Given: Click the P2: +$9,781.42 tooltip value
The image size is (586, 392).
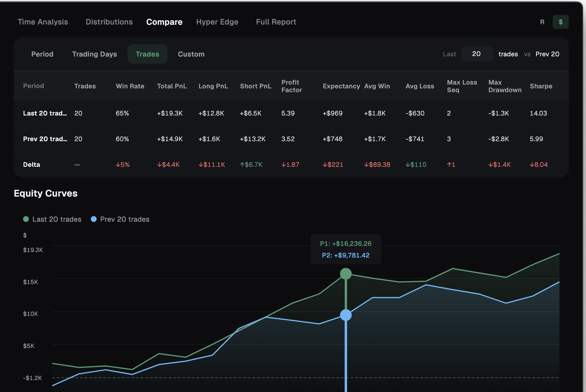Looking at the screenshot, I should (x=346, y=255).
